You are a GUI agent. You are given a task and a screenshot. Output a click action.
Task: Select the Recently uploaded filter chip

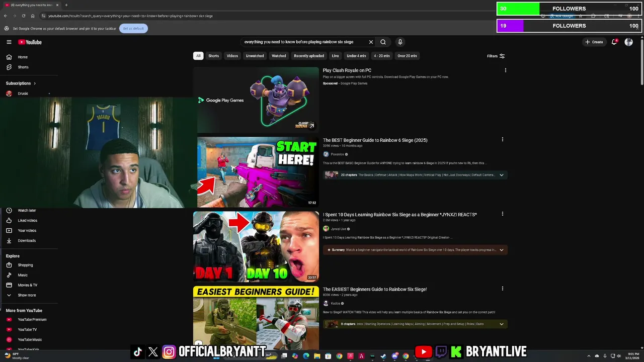pos(309,56)
